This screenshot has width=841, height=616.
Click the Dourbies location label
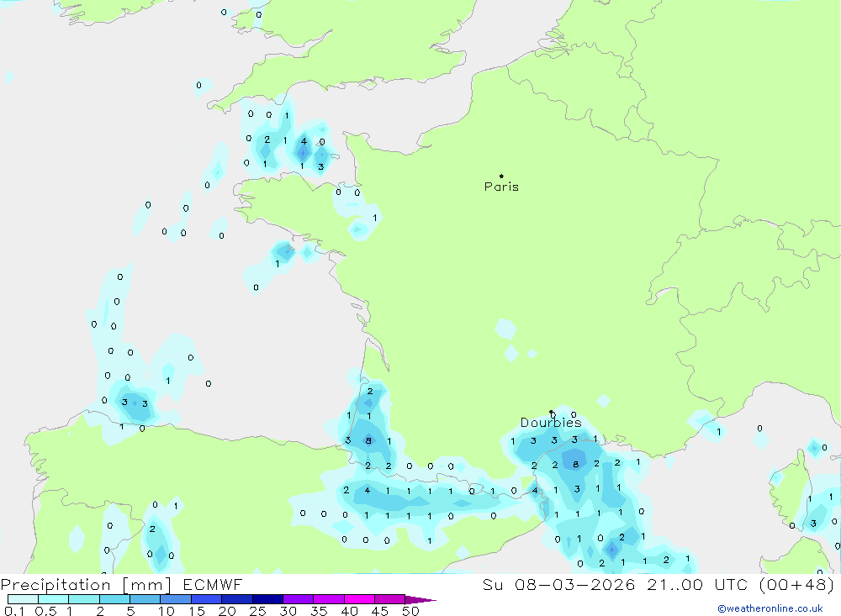[x=551, y=423]
